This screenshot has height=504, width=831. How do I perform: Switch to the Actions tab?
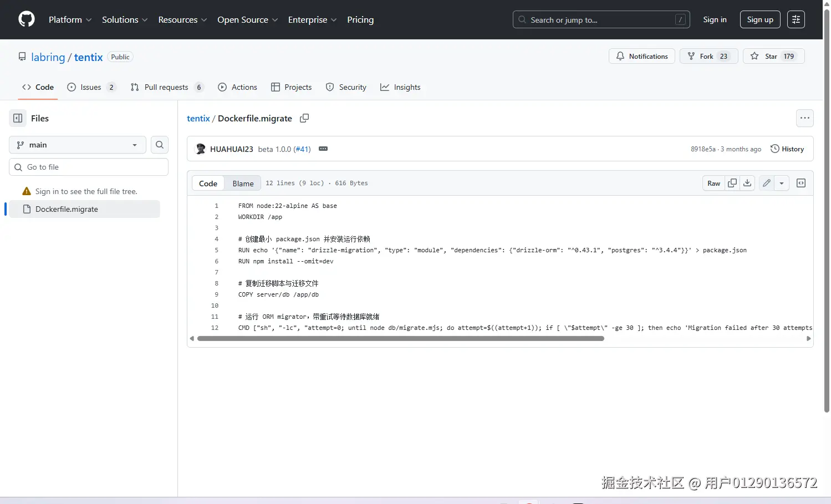(x=237, y=87)
